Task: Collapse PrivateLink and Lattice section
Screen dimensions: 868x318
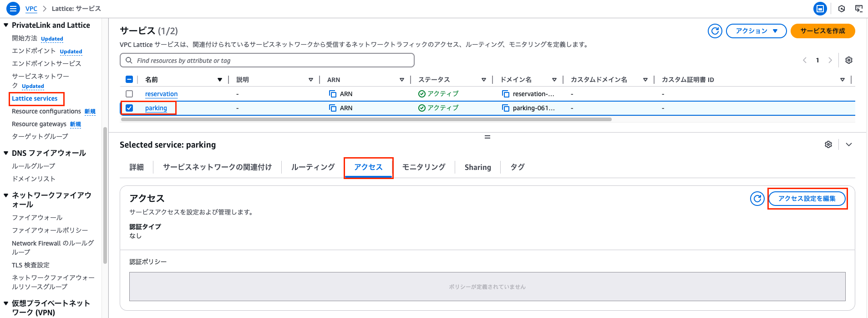Action: [x=6, y=25]
